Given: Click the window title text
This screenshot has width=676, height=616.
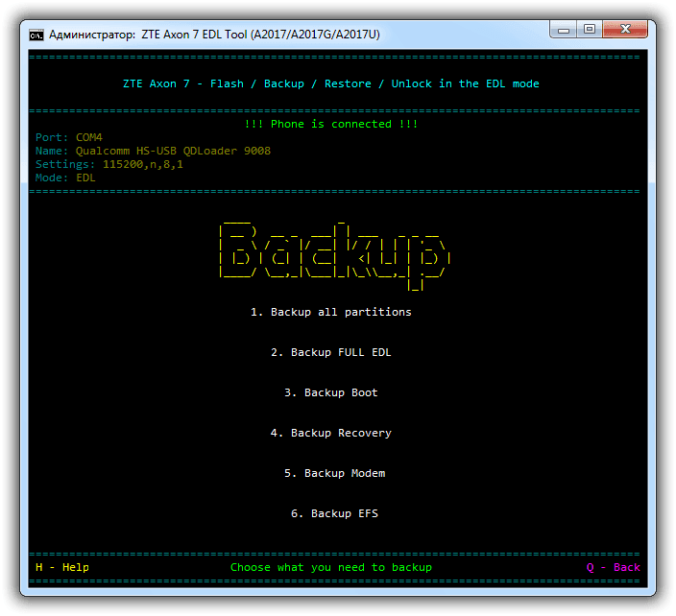Looking at the screenshot, I should click(x=214, y=35).
